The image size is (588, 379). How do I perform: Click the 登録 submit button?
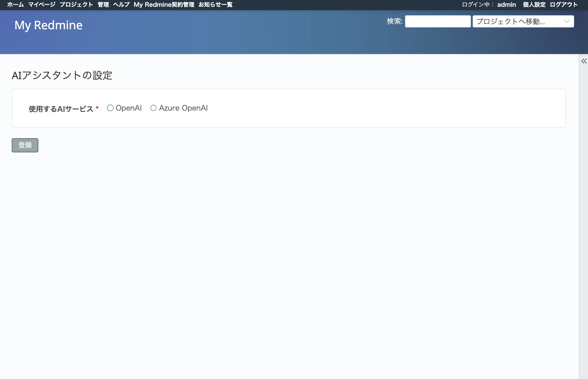click(25, 145)
